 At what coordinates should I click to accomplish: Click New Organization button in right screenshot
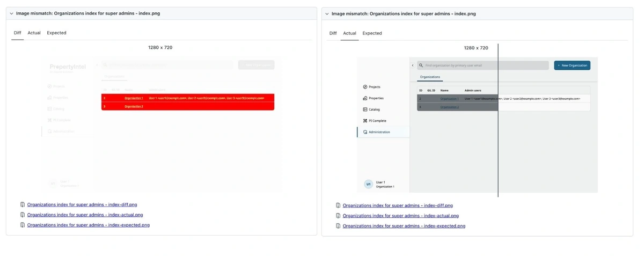(x=572, y=65)
